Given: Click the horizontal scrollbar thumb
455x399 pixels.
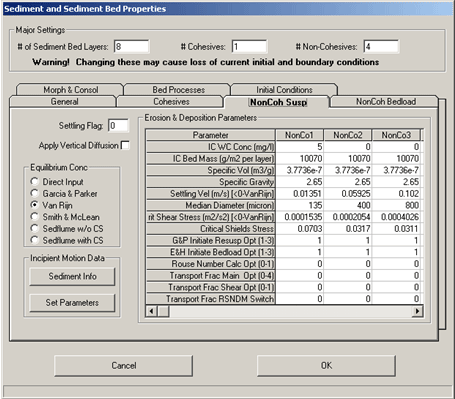Looking at the screenshot, I should coord(163,311).
